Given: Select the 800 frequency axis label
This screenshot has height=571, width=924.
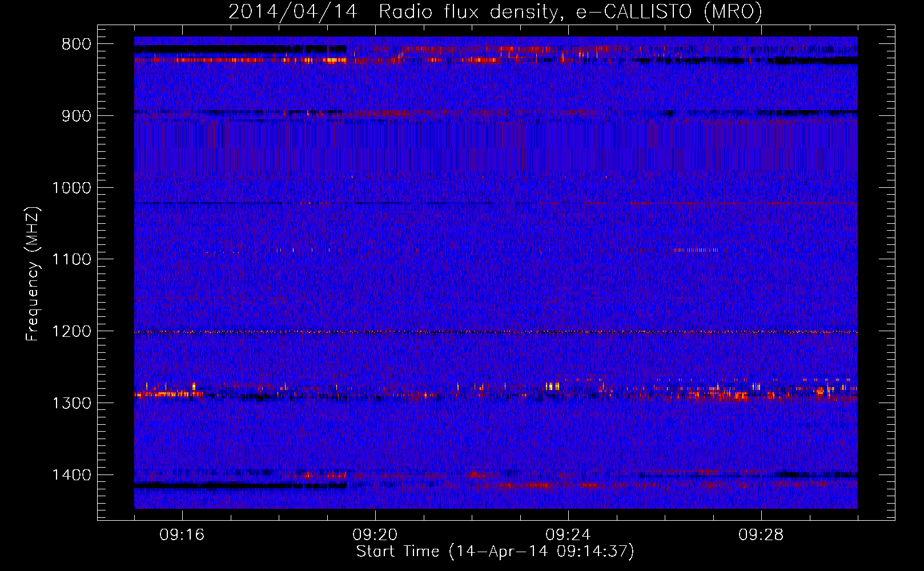Looking at the screenshot, I should coord(76,44).
